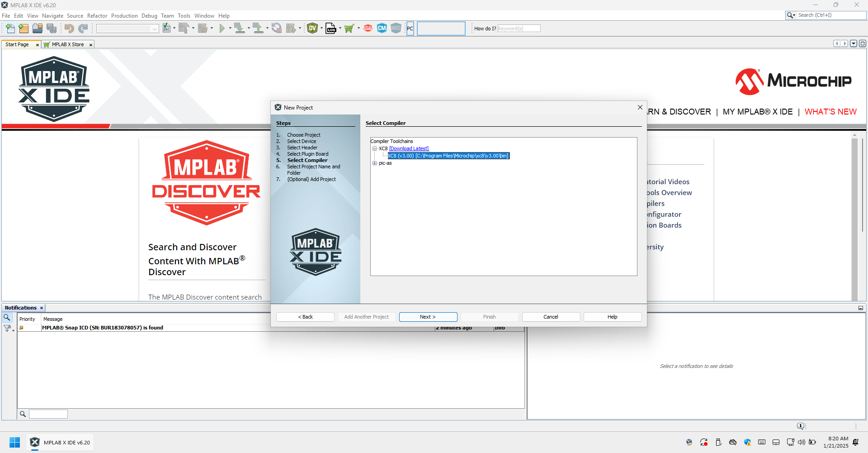
Task: Click the Hold in Reset icon
Action: [x=277, y=29]
